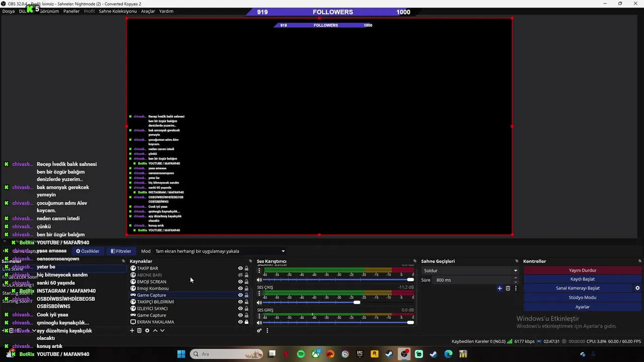
Task: Open the Paneller menu
Action: click(x=71, y=11)
